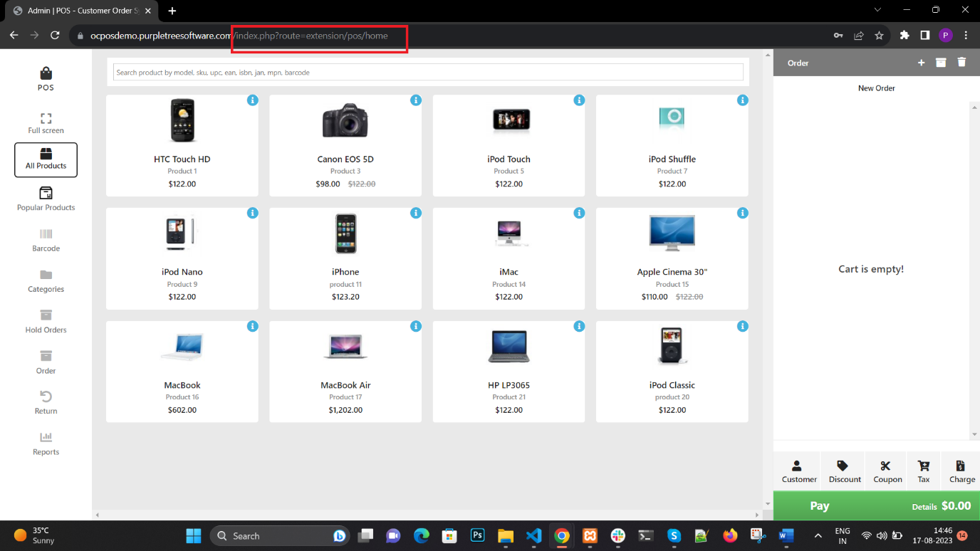This screenshot has height=551, width=980.
Task: Select the Canon EOS 5D product image
Action: 345,120
